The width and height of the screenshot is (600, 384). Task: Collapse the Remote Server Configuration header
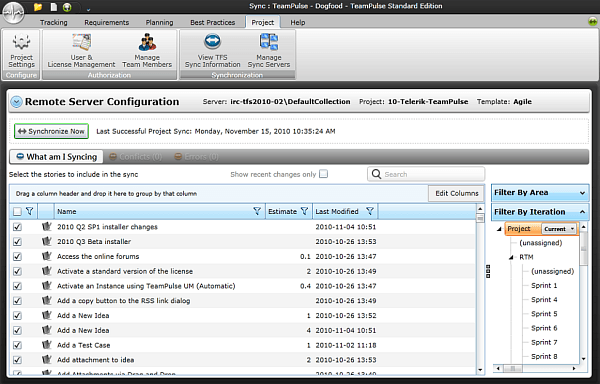click(x=16, y=102)
